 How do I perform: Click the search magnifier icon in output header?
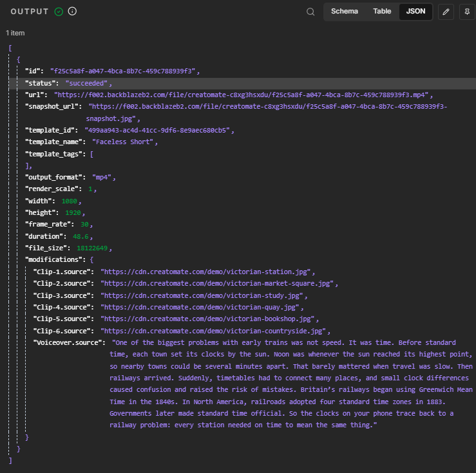point(310,12)
